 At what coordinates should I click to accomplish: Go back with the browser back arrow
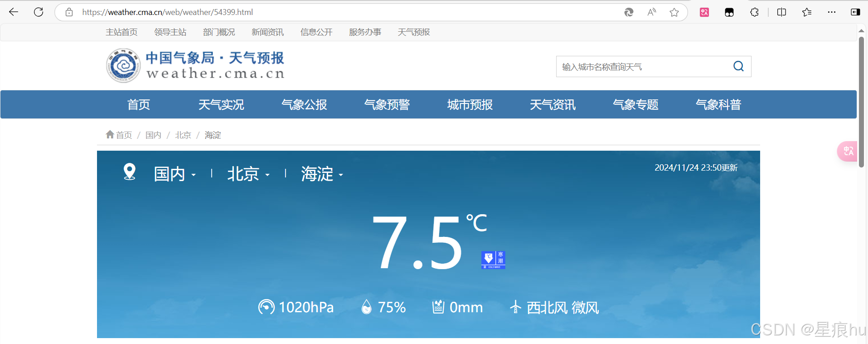(x=14, y=12)
